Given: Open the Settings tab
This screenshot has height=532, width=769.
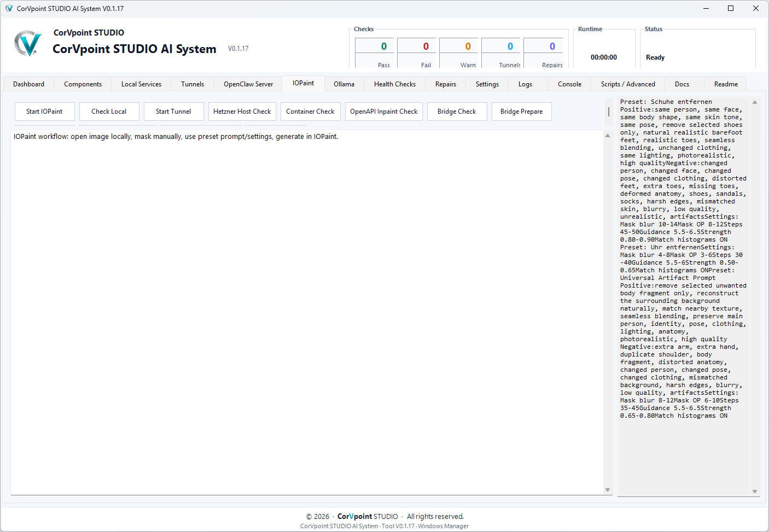Looking at the screenshot, I should (487, 84).
